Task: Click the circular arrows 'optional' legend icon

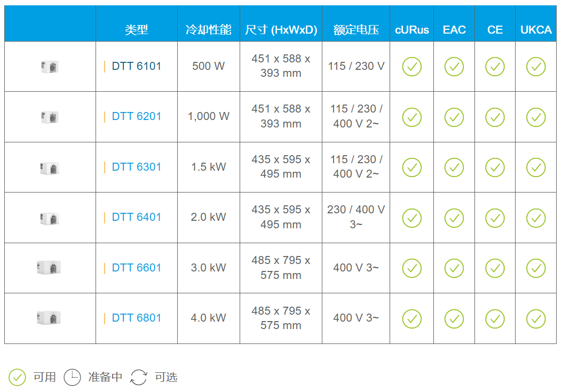Action: click(139, 377)
